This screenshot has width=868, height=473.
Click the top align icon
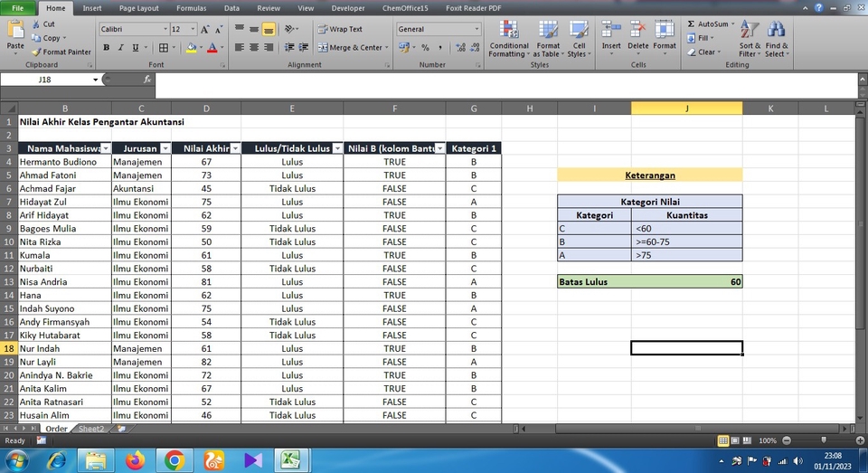(x=239, y=29)
